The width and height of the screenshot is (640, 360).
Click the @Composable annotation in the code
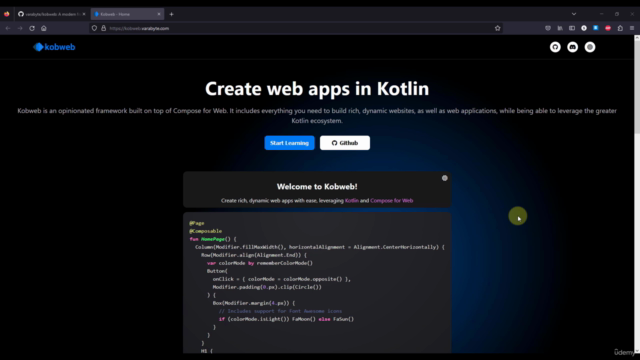click(x=206, y=231)
